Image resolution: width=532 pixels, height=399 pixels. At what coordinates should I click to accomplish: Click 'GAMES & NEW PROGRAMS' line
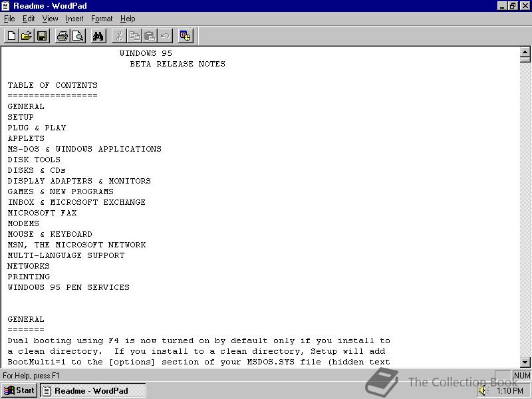coord(61,192)
